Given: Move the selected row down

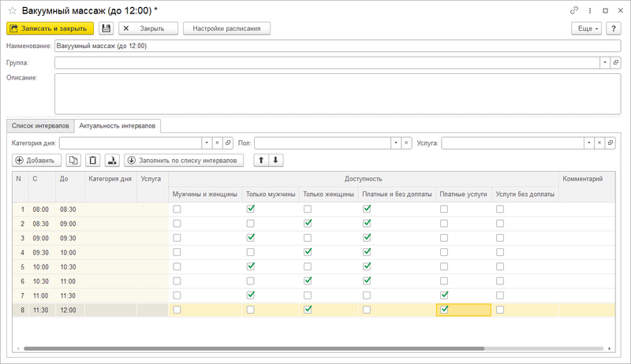Looking at the screenshot, I should (x=275, y=160).
